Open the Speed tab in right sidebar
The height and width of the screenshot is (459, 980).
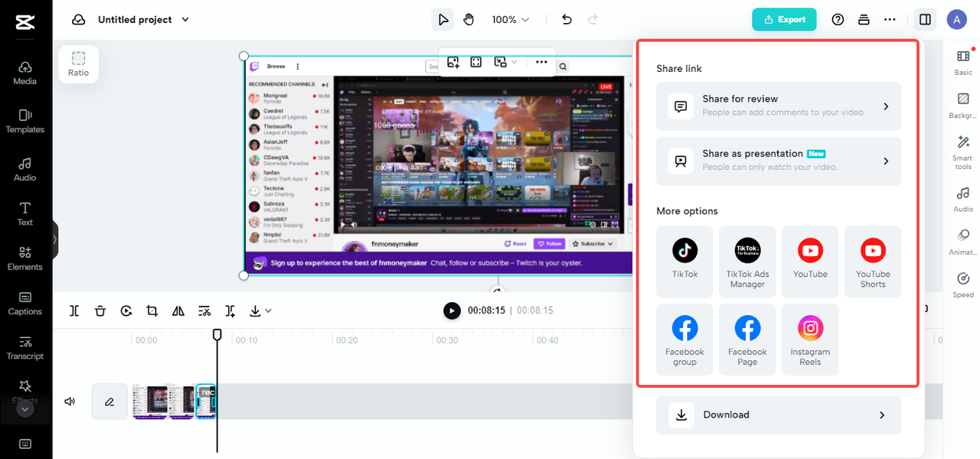pyautogui.click(x=963, y=285)
